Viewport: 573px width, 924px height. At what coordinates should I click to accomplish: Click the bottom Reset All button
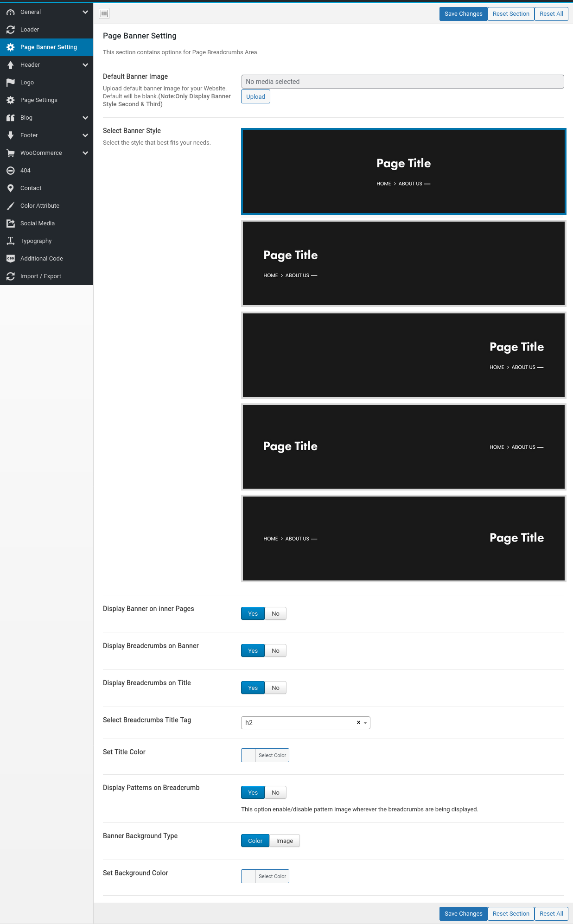click(x=551, y=914)
